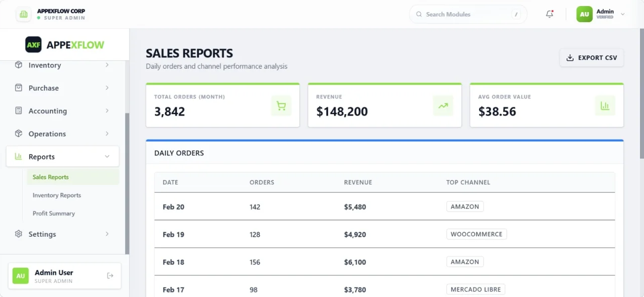Click the green AU avatar in header
Image resolution: width=644 pixels, height=297 pixels.
tap(584, 14)
